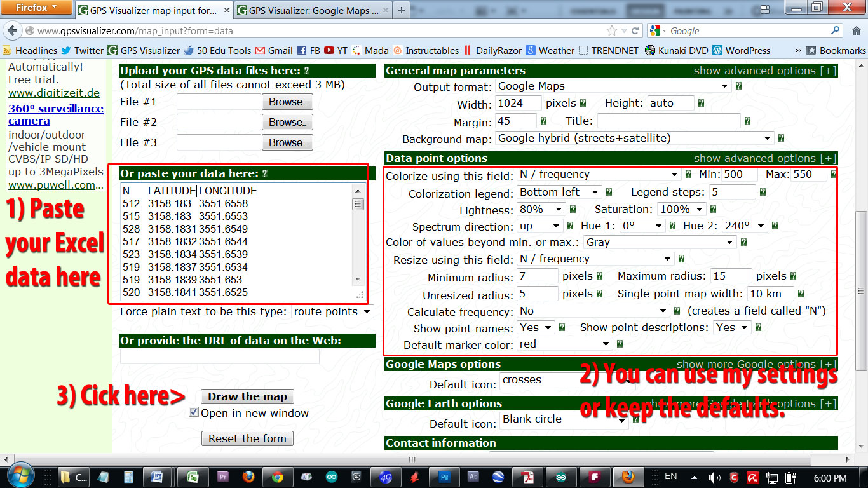Viewport: 868px width, 488px height.
Task: Open a new browser tab
Action: 401,10
